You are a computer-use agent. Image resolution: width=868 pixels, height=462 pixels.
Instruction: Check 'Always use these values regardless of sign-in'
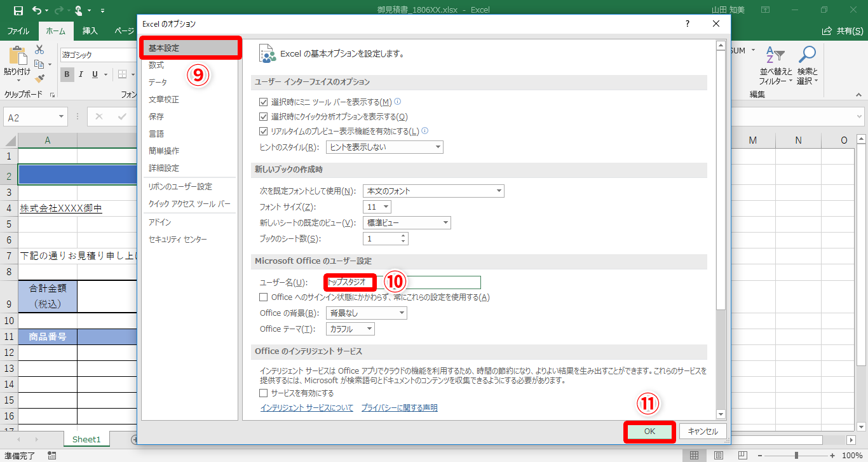click(x=264, y=297)
